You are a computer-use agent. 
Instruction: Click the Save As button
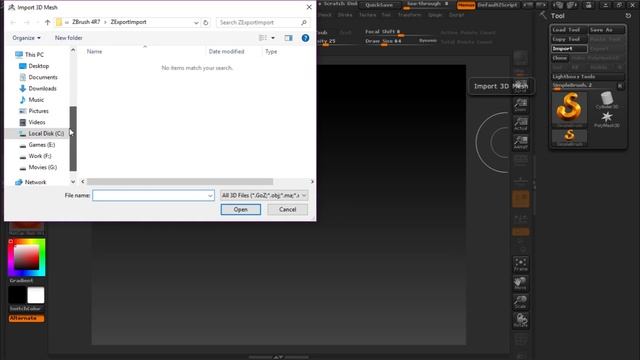pos(607,30)
